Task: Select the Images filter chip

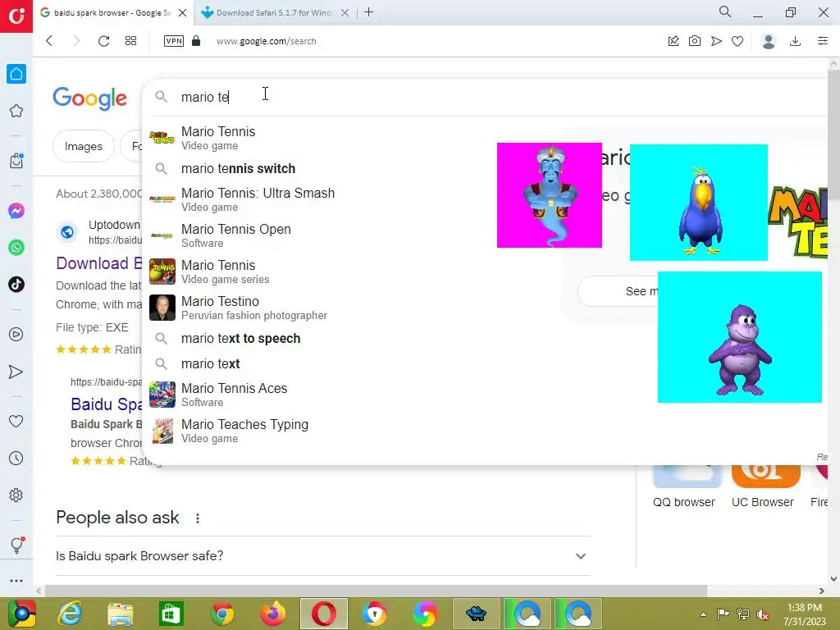Action: click(x=84, y=146)
